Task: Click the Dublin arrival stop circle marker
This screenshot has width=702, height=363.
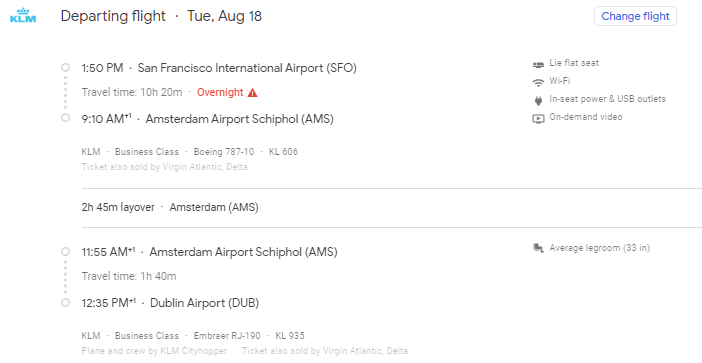Action: 65,303
